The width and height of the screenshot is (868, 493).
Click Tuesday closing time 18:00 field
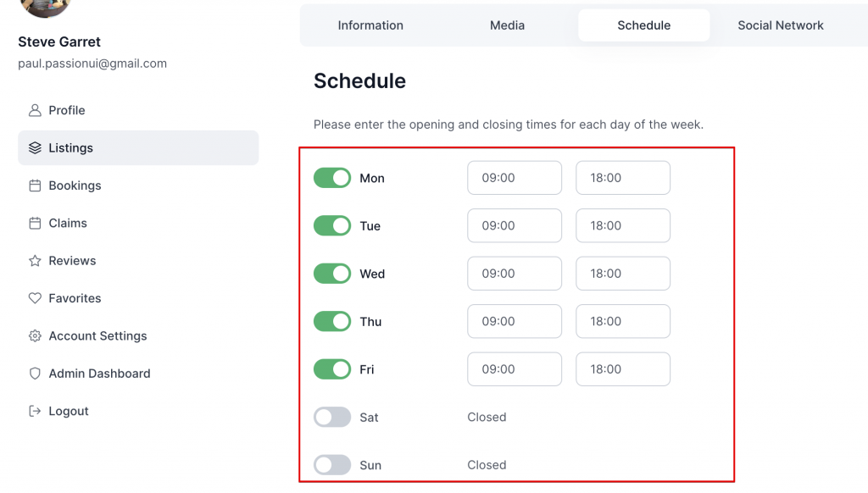623,226
